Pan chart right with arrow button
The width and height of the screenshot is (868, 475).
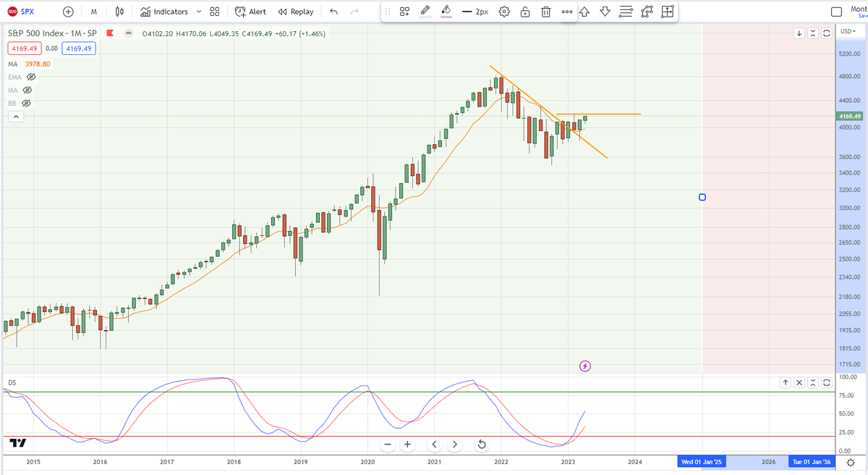pos(455,444)
